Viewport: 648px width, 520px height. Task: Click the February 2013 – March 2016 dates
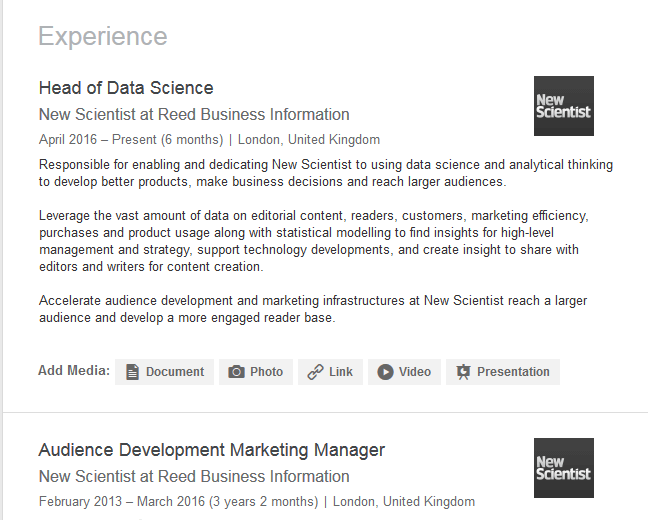pos(178,502)
